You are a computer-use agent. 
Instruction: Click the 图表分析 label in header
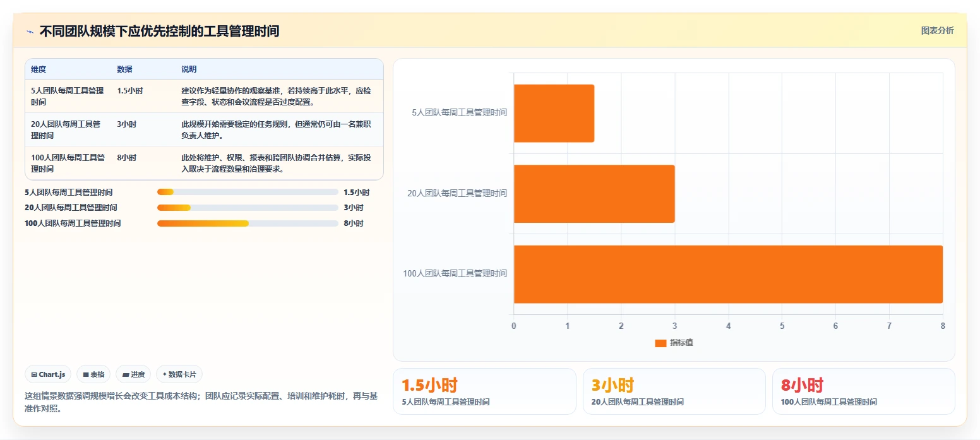pyautogui.click(x=937, y=30)
